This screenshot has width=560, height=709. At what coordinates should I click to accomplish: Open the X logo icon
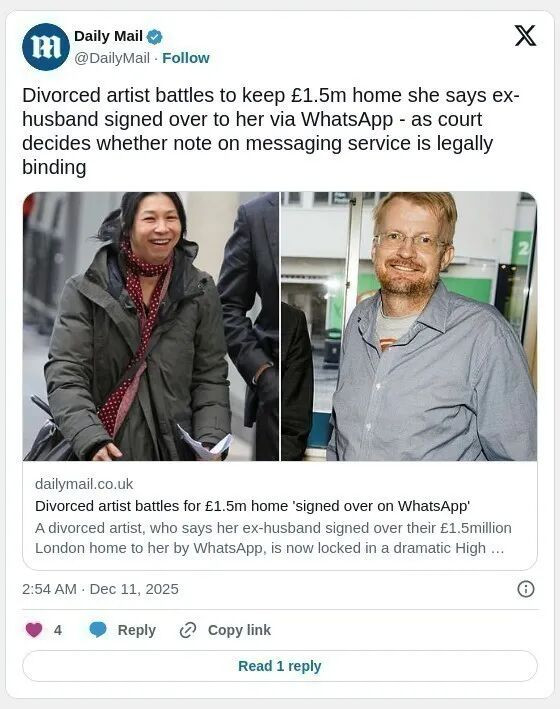click(x=525, y=36)
